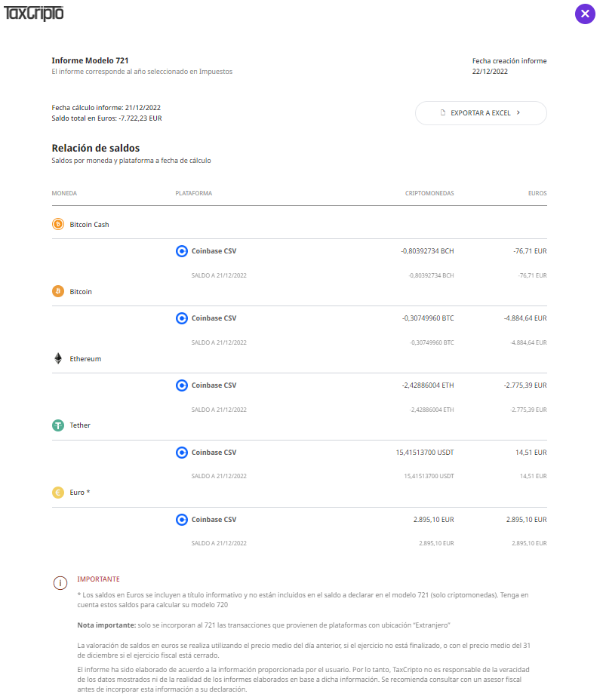Viewport: 603px width, 700px height.
Task: Select the Plataforma column header
Action: 193,193
